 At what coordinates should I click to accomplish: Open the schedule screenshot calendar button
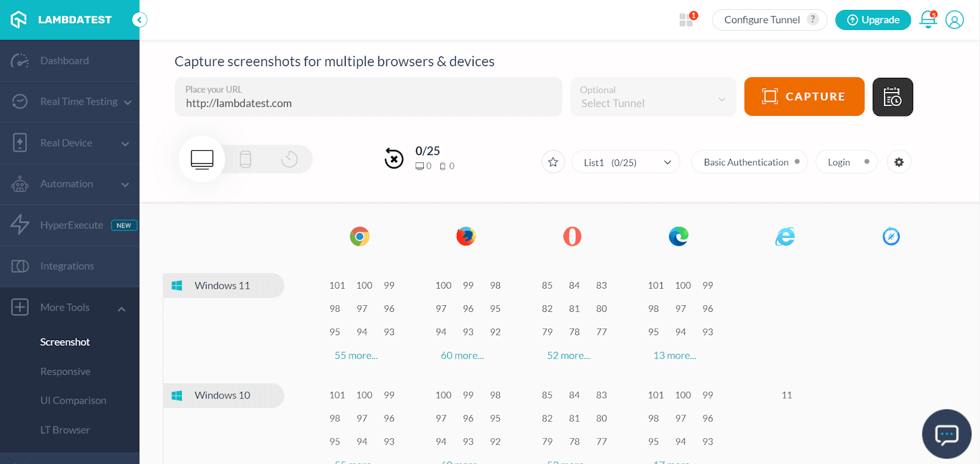point(892,97)
